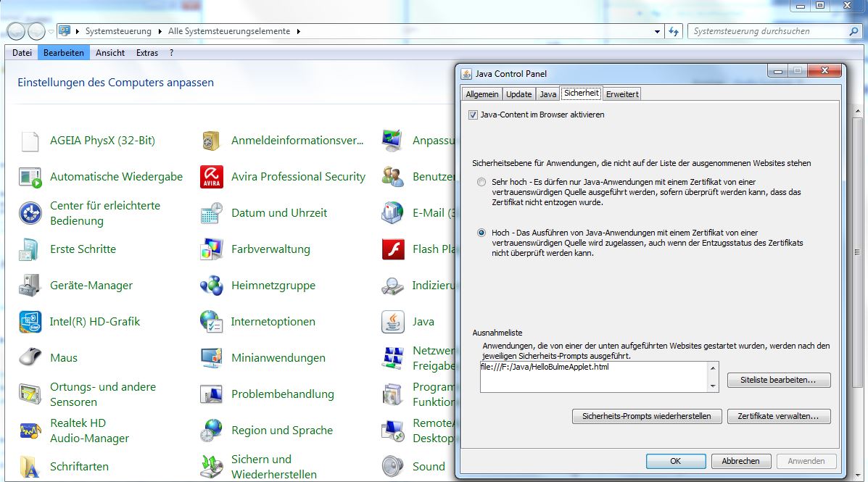Select the Sehr hoch security level

[481, 182]
